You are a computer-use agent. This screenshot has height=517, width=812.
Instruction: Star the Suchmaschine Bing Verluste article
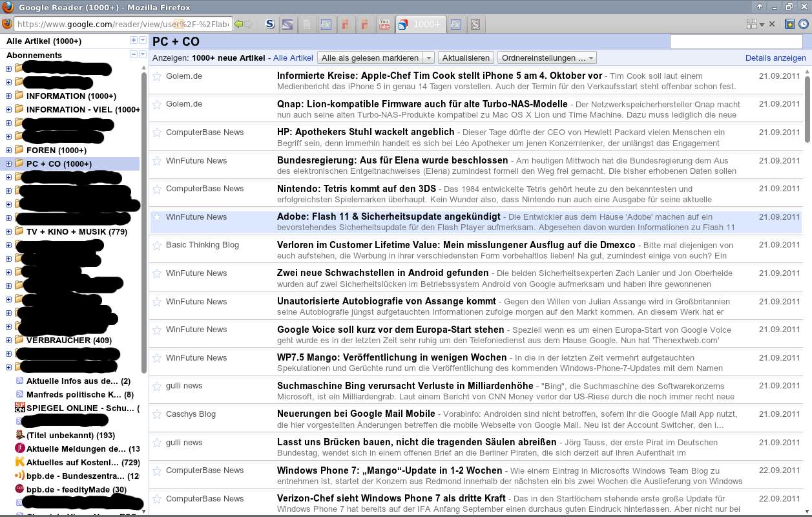pyautogui.click(x=156, y=386)
